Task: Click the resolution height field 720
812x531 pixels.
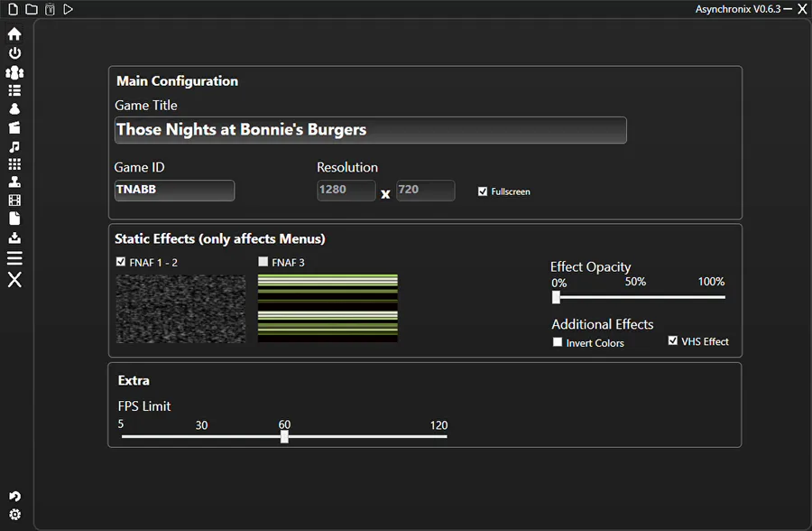Action: (426, 191)
